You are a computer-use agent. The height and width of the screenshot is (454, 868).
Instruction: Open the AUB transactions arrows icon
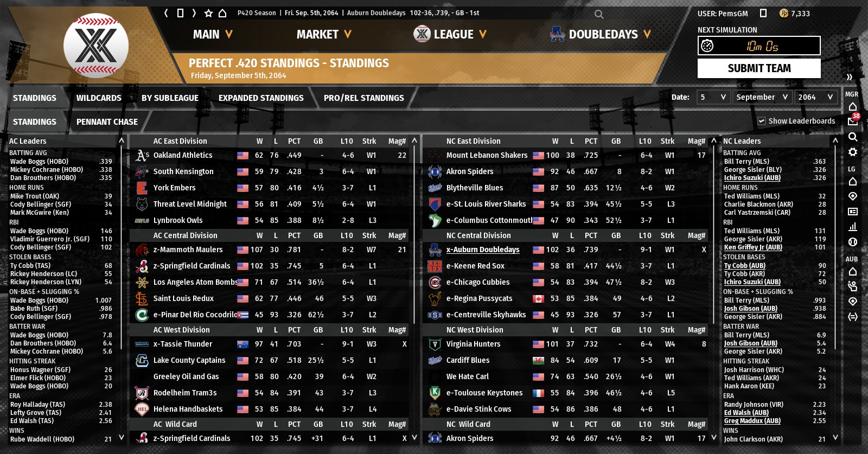tap(852, 317)
